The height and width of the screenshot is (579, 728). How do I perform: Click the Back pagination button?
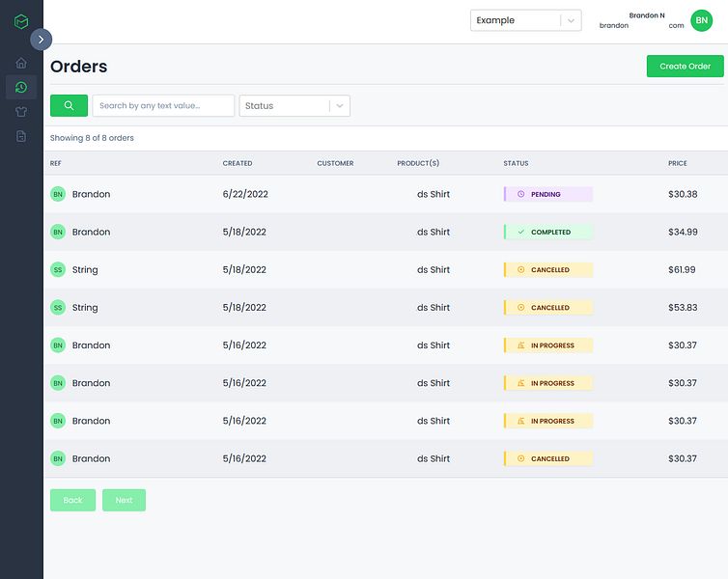click(x=72, y=500)
